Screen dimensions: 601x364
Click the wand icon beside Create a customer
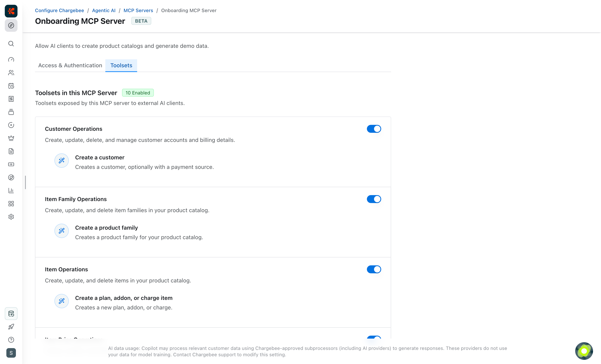coord(61,160)
